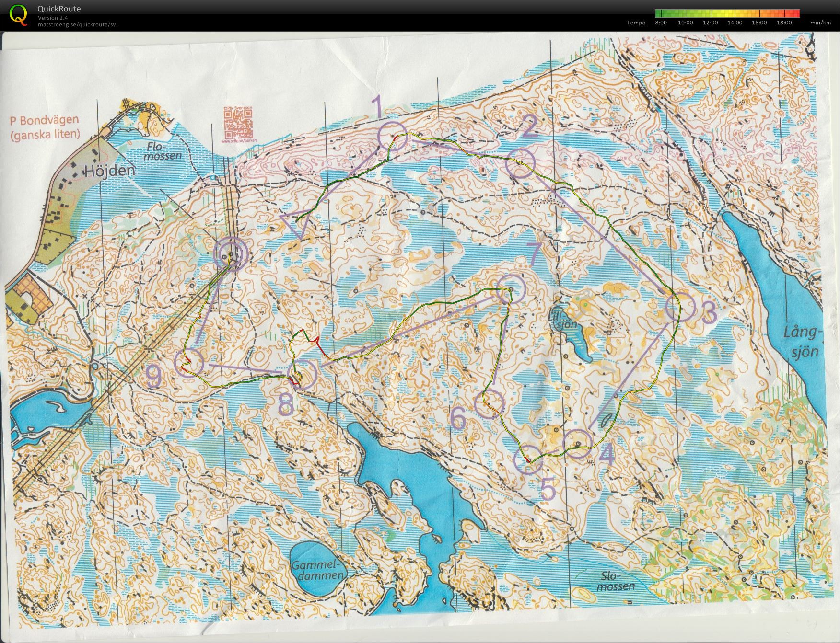The image size is (840, 643).
Task: Click the QuickRoute Q logo icon
Action: point(18,14)
